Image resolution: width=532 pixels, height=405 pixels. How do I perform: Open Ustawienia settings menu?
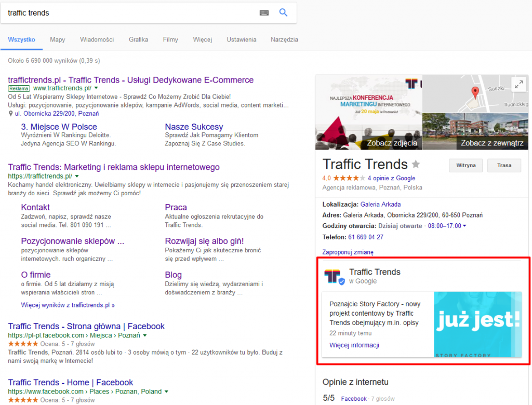[x=242, y=39]
